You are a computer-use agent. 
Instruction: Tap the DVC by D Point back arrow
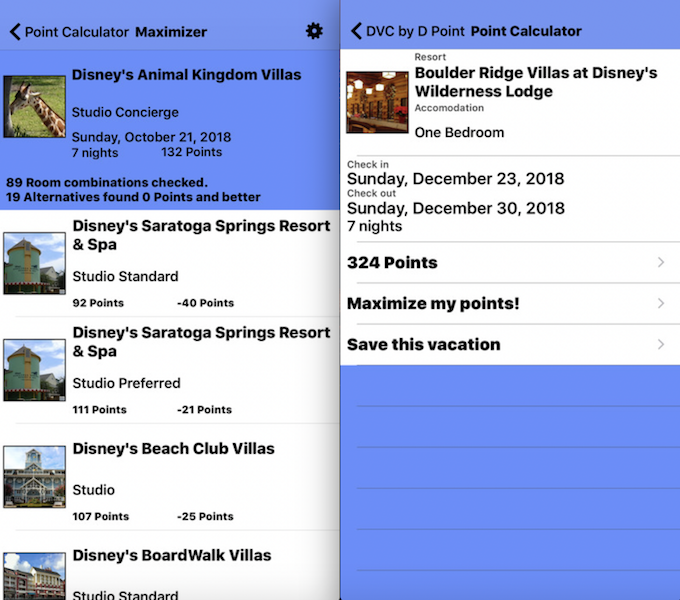356,31
